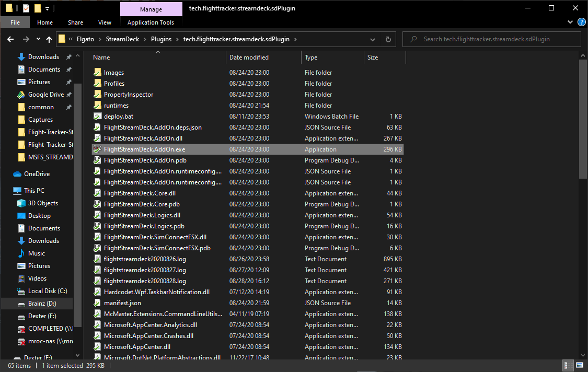Open the Application Tools tab

151,22
